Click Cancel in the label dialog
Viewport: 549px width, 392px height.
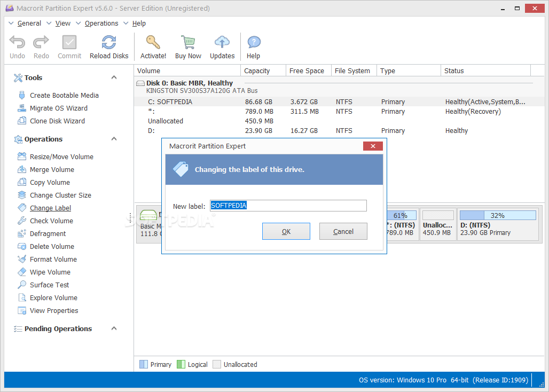tap(343, 231)
